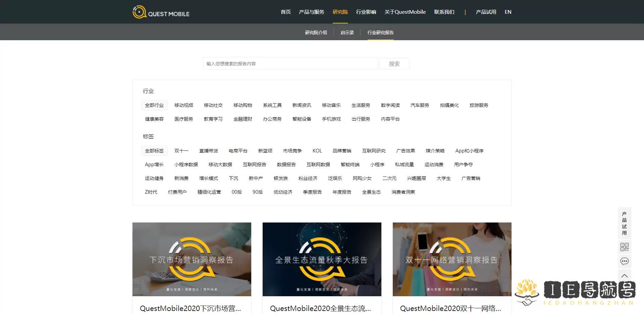Filter by 移动音乐 industry

click(x=331, y=105)
